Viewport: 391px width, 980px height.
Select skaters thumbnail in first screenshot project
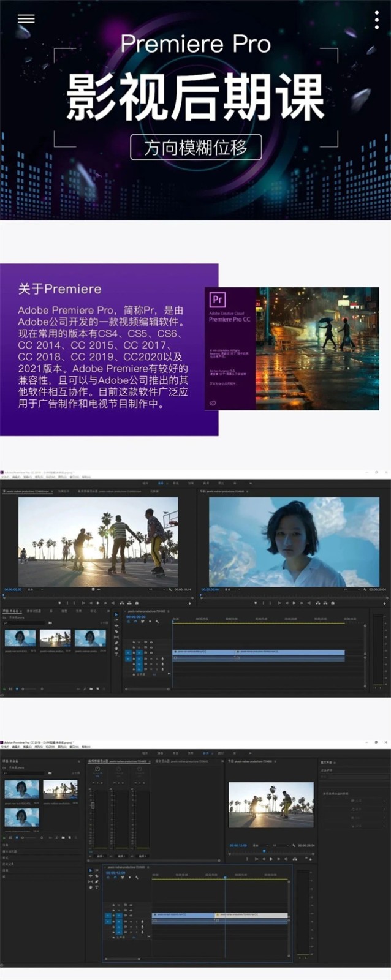[55, 638]
